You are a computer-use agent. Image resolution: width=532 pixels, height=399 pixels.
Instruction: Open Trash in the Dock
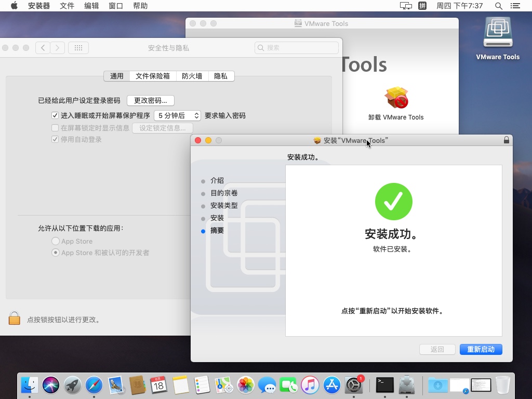click(503, 385)
